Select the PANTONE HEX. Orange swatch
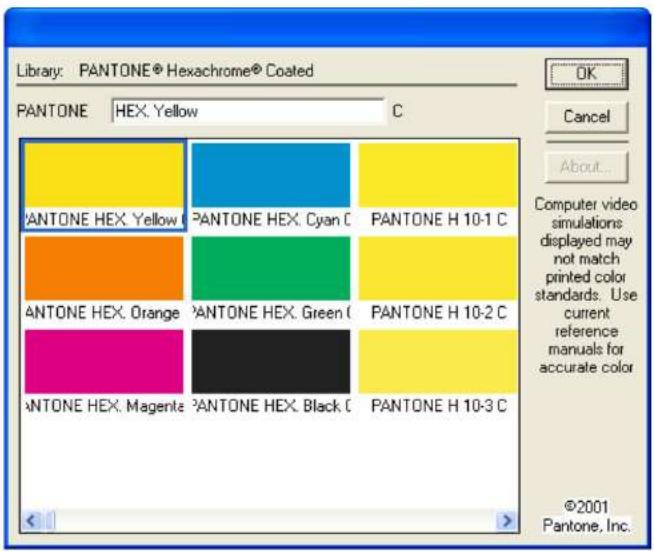 (x=104, y=279)
